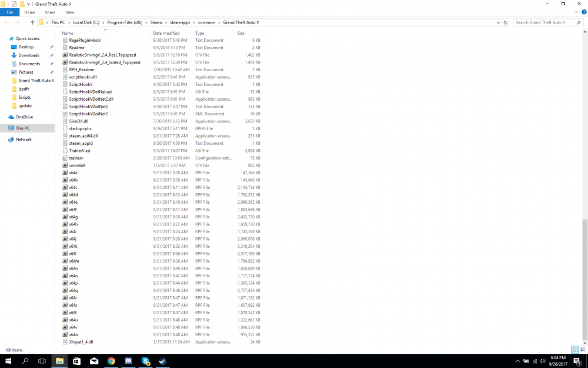This screenshot has width=588, height=368.
Task: Expand the address bar history dropdown
Action: coord(498,22)
